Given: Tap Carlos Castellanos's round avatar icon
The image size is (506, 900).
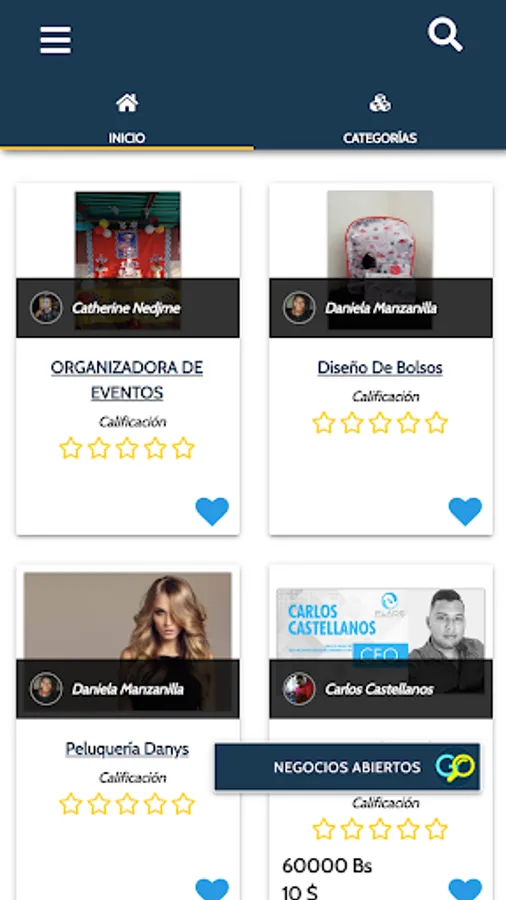Looking at the screenshot, I should pyautogui.click(x=299, y=689).
